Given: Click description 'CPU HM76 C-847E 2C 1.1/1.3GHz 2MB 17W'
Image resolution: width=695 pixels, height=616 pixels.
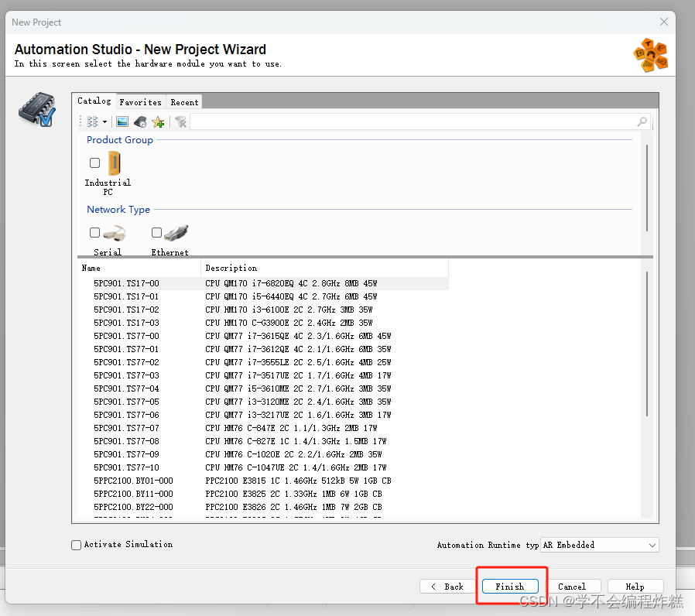Looking at the screenshot, I should point(291,428).
